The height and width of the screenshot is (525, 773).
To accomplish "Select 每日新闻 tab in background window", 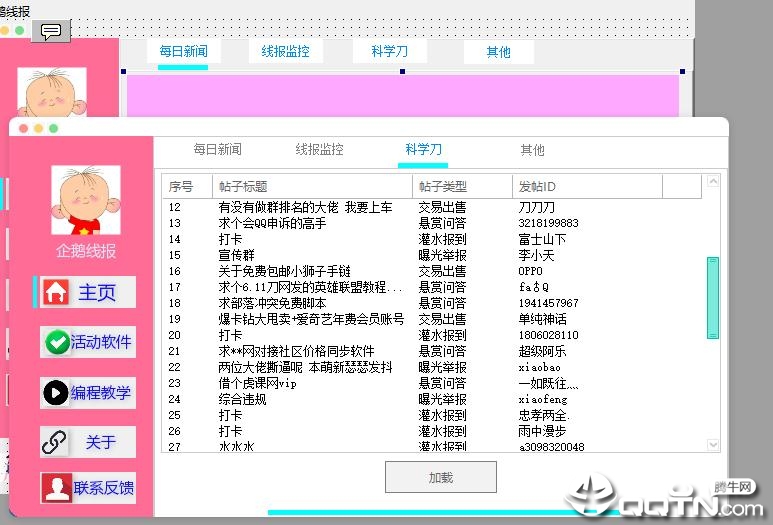I will [x=183, y=51].
